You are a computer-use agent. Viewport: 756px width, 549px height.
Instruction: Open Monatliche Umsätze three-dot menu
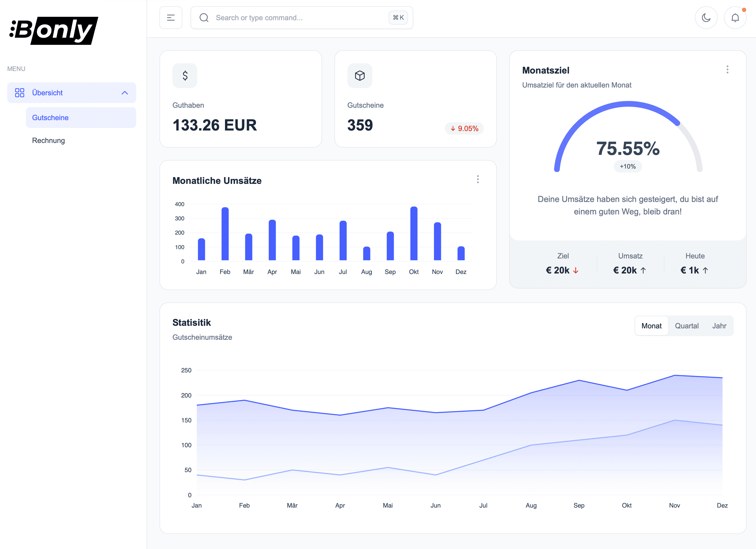tap(477, 179)
